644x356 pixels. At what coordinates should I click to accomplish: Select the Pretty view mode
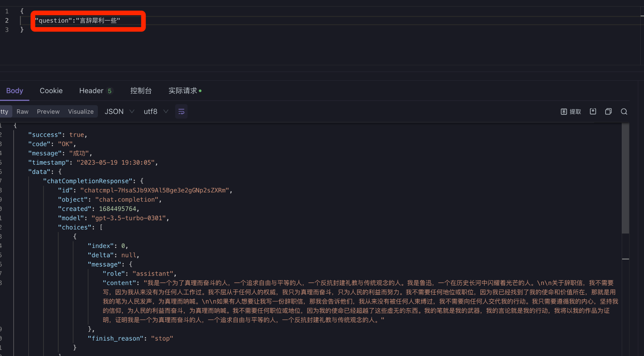(5, 112)
